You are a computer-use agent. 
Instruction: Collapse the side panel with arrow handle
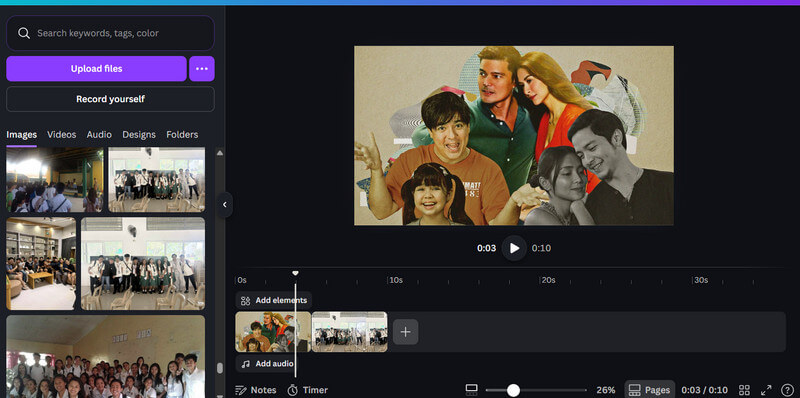225,205
